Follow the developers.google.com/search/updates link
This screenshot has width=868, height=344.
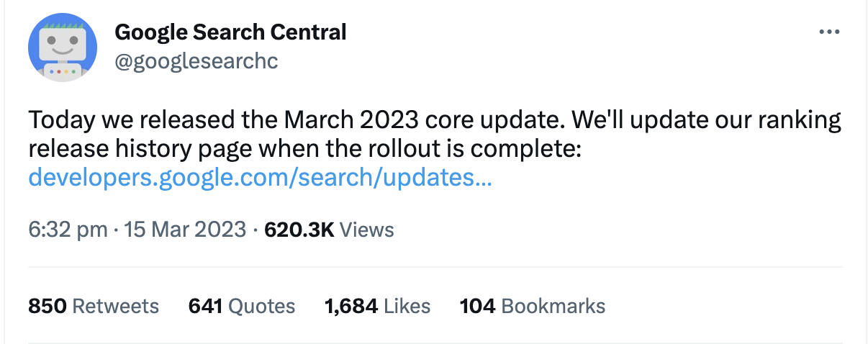(x=260, y=178)
